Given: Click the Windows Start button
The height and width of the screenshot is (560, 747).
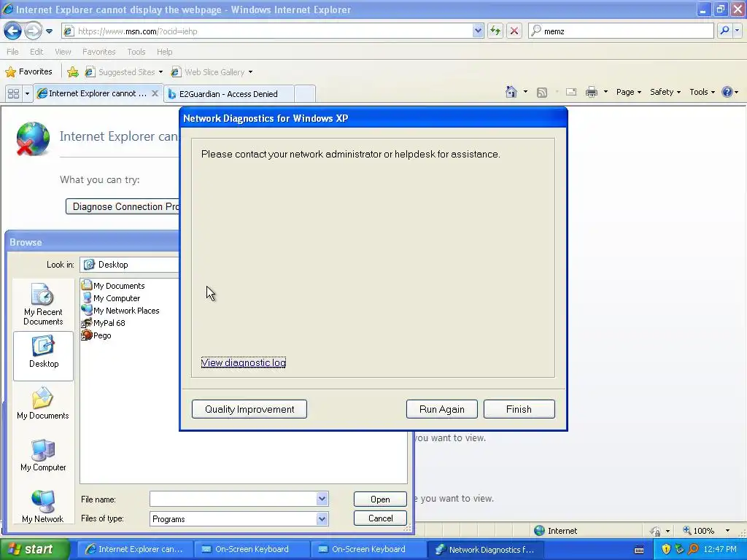Looking at the screenshot, I should pos(34,549).
